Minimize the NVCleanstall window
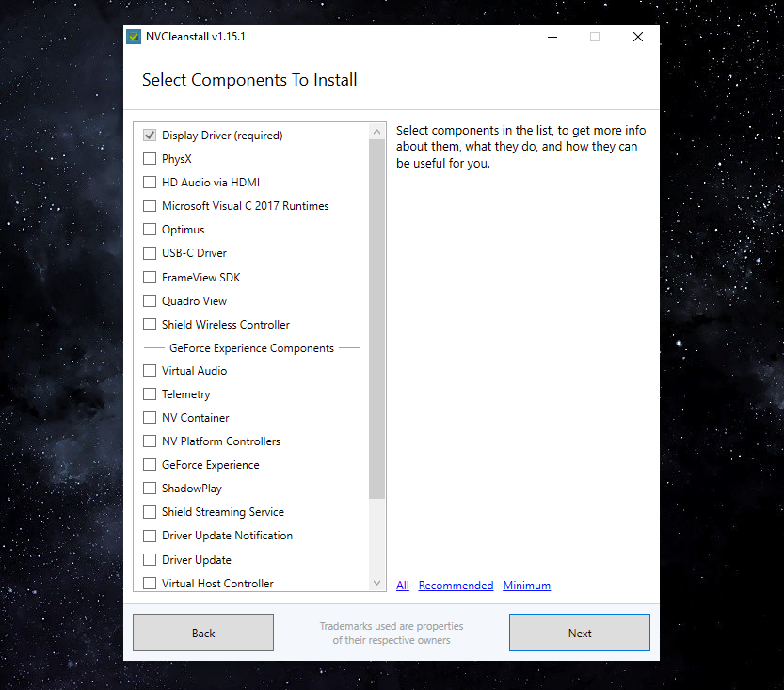This screenshot has width=784, height=690. pyautogui.click(x=552, y=37)
